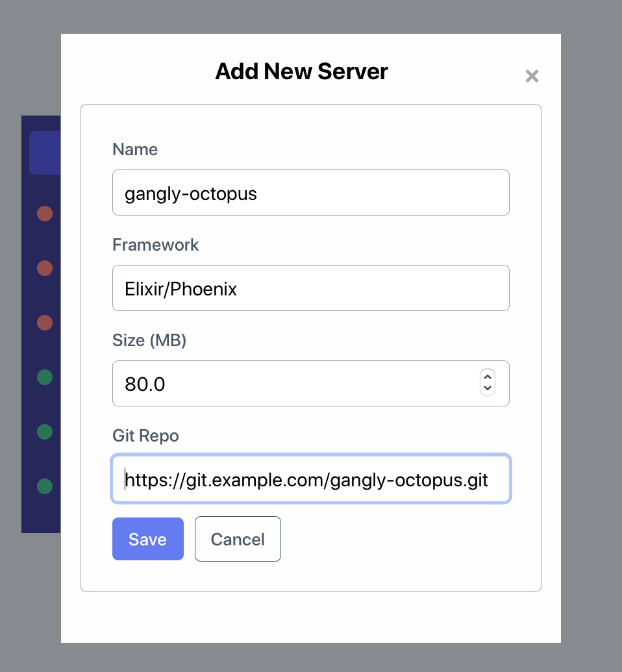Click the blue button in sidebar
This screenshot has width=622, height=672.
pos(45,153)
